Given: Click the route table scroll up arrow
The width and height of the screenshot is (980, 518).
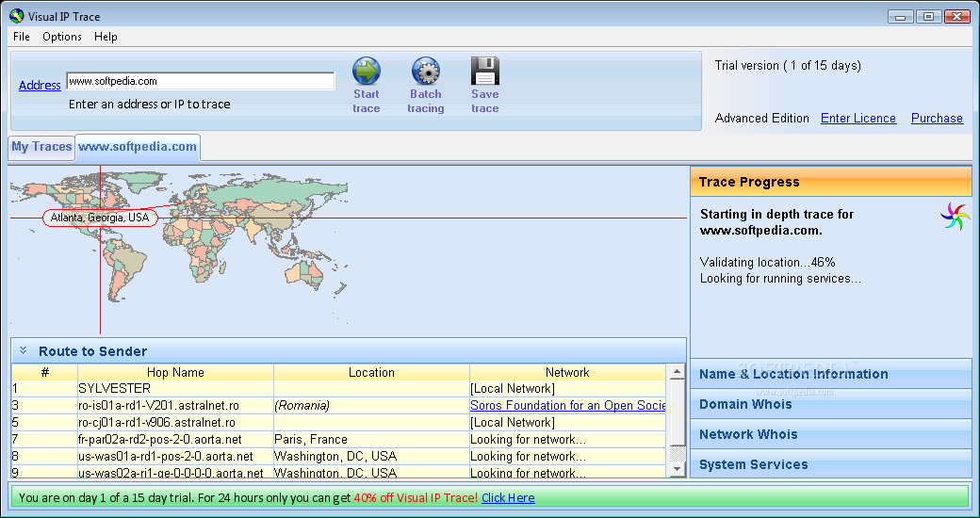Looking at the screenshot, I should tap(677, 372).
